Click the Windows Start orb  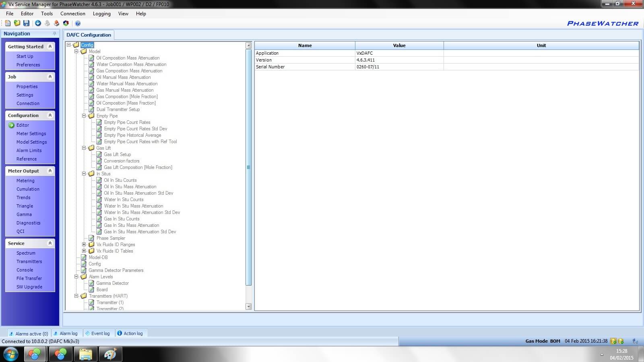(x=10, y=354)
